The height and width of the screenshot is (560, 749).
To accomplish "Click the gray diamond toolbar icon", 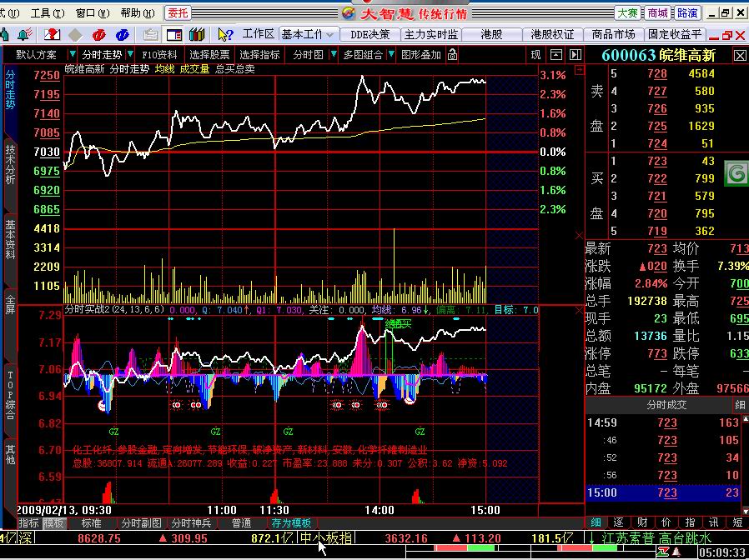I will tap(75, 34).
